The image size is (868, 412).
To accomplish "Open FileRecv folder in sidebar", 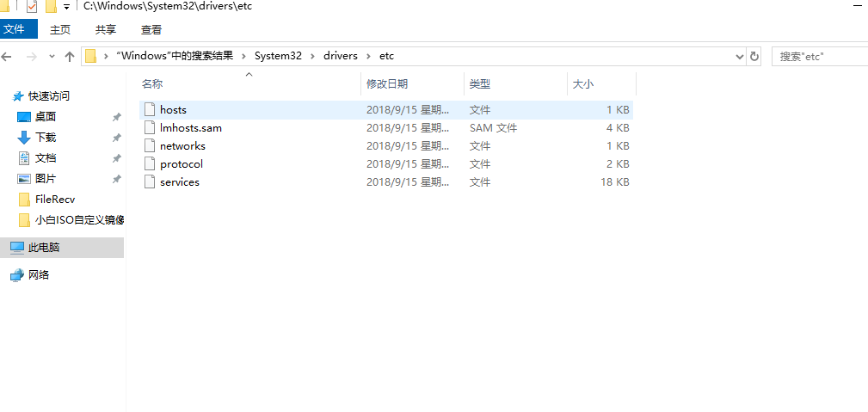I will click(x=55, y=200).
